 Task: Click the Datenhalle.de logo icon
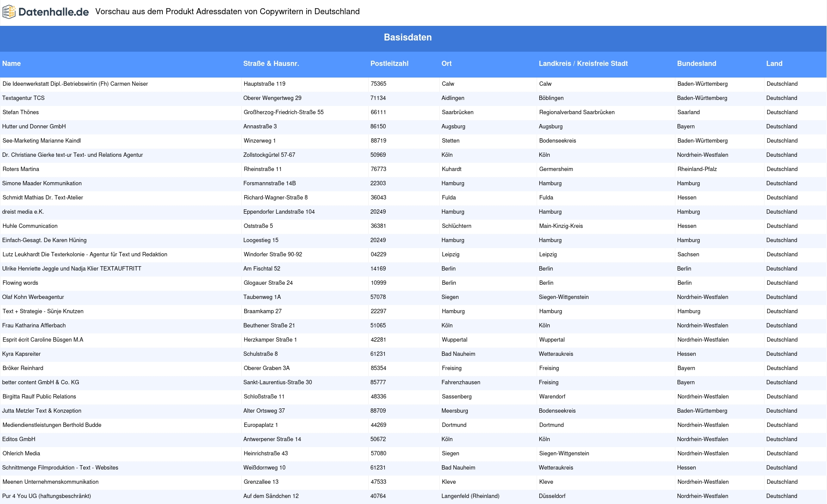coord(9,12)
